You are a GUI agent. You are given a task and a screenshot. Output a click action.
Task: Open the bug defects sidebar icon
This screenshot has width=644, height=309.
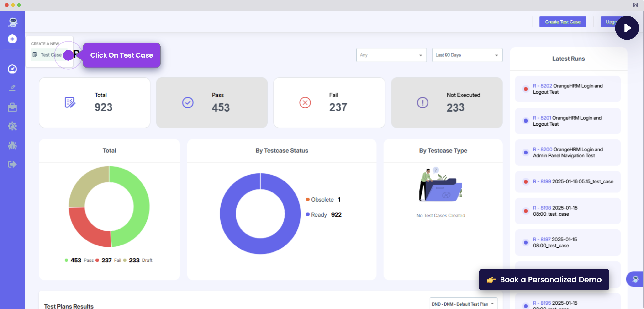pyautogui.click(x=12, y=145)
